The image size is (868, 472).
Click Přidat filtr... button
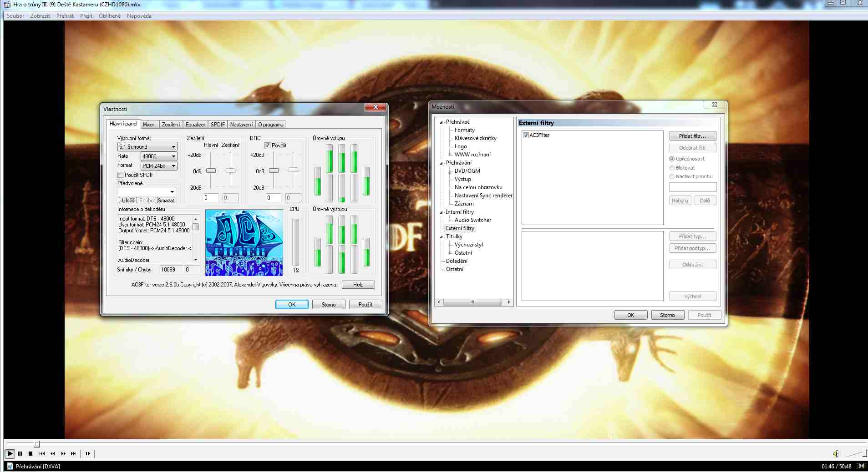tap(692, 136)
